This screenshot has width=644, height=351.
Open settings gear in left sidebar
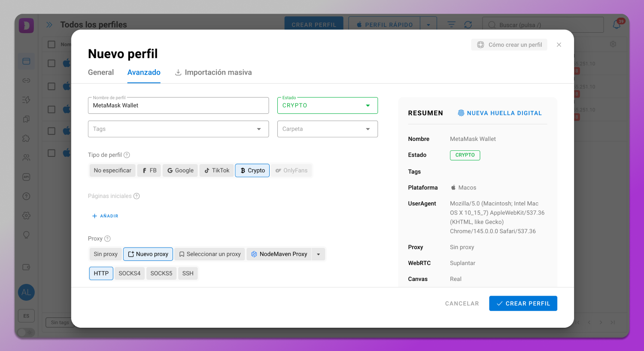tap(26, 216)
